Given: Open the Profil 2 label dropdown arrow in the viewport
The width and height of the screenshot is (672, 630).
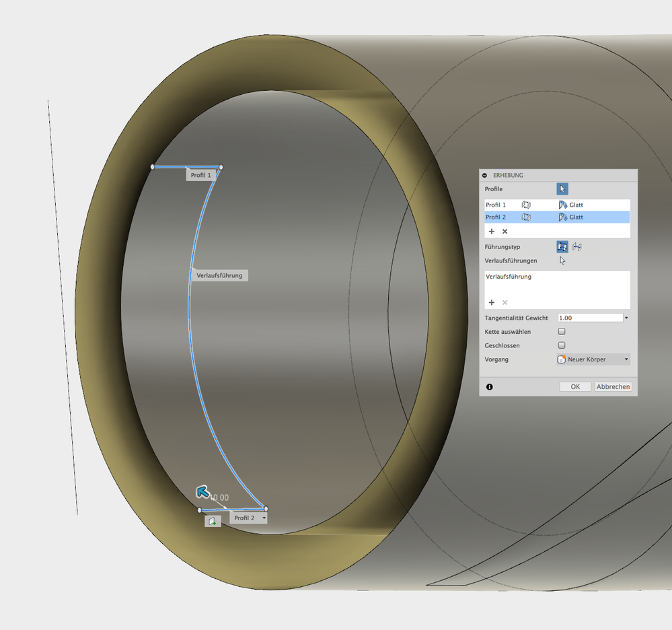Looking at the screenshot, I should click(264, 518).
